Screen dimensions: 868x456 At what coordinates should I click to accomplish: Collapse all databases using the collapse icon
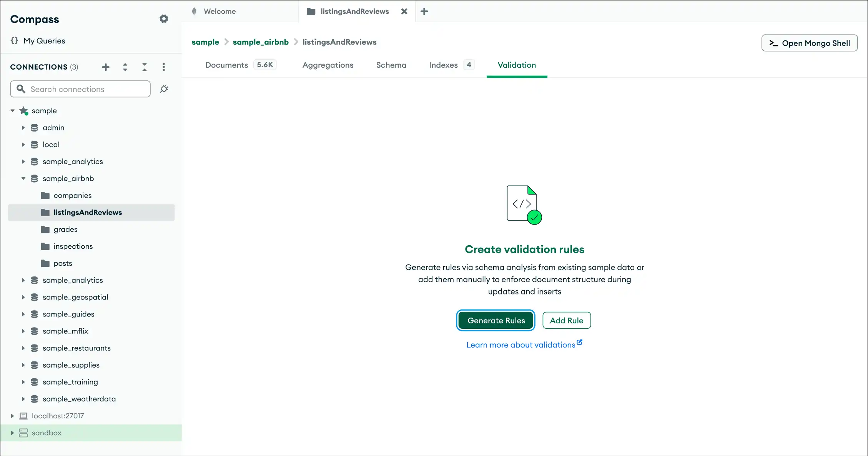[x=144, y=67]
